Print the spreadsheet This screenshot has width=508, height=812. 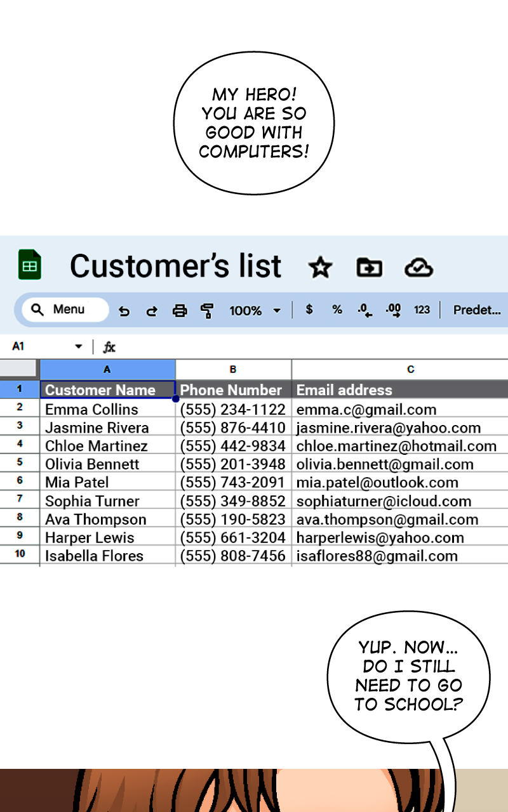click(180, 311)
